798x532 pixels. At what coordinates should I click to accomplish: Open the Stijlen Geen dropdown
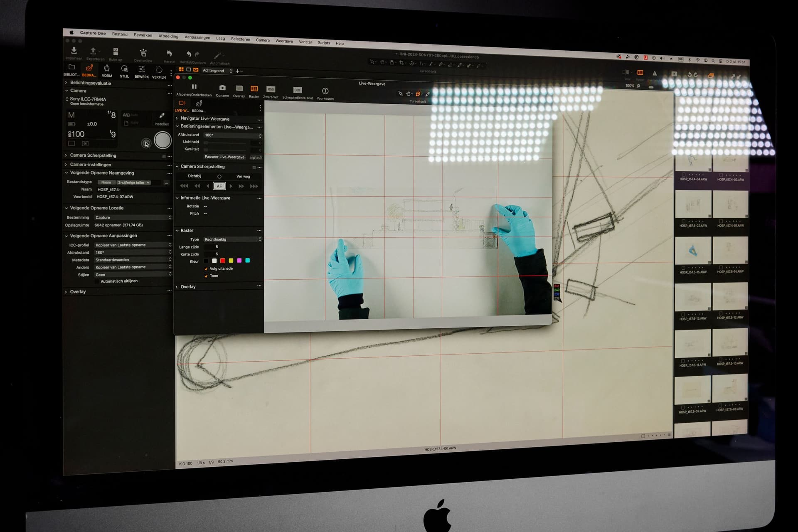click(133, 275)
